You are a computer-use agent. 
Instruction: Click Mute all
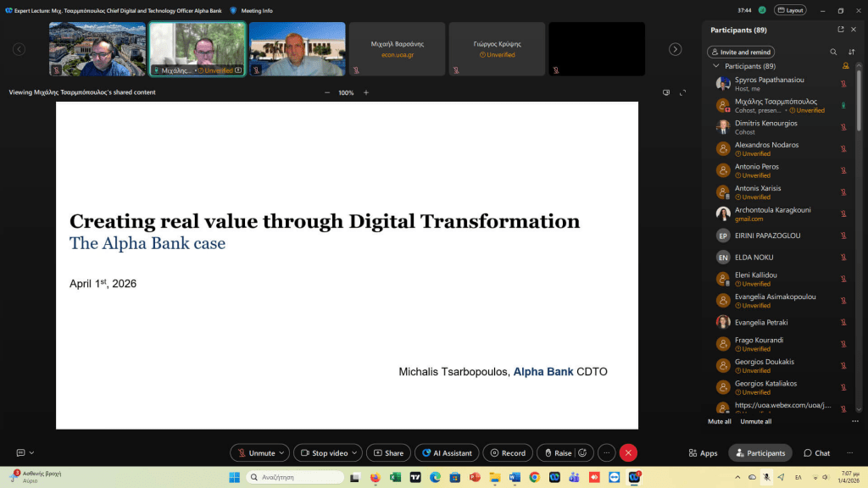point(719,421)
